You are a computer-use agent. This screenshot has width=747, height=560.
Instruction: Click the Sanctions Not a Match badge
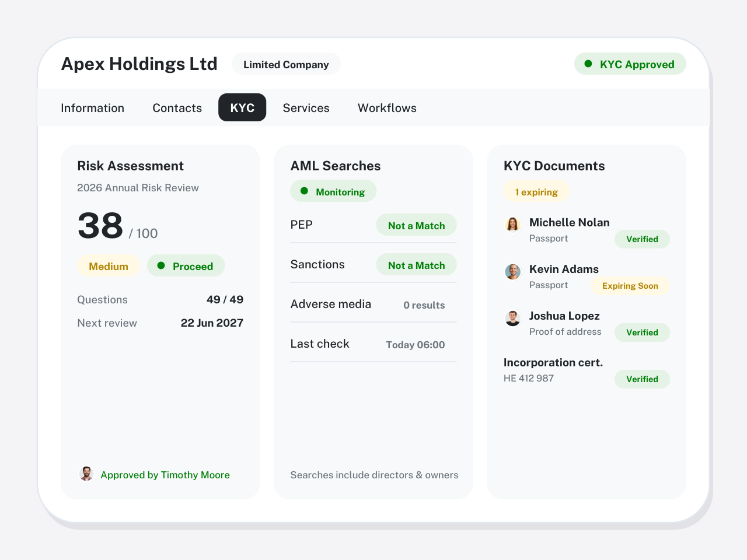[416, 265]
